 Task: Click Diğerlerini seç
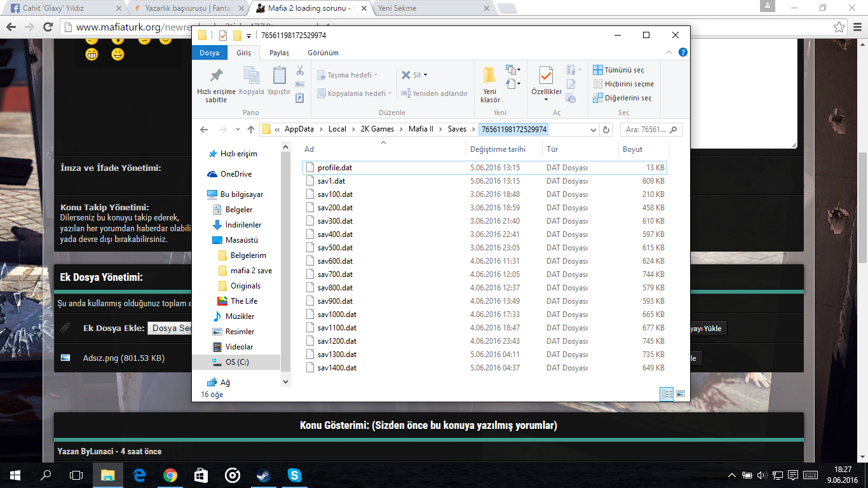(x=622, y=98)
